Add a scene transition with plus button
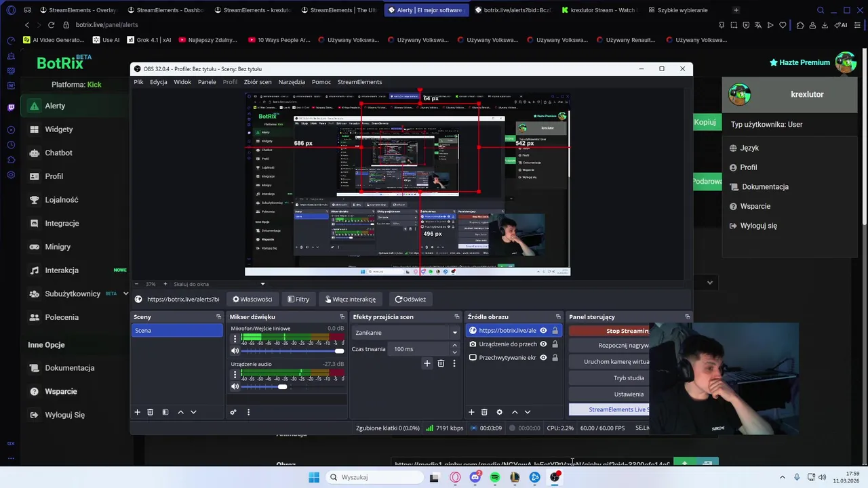 427,363
